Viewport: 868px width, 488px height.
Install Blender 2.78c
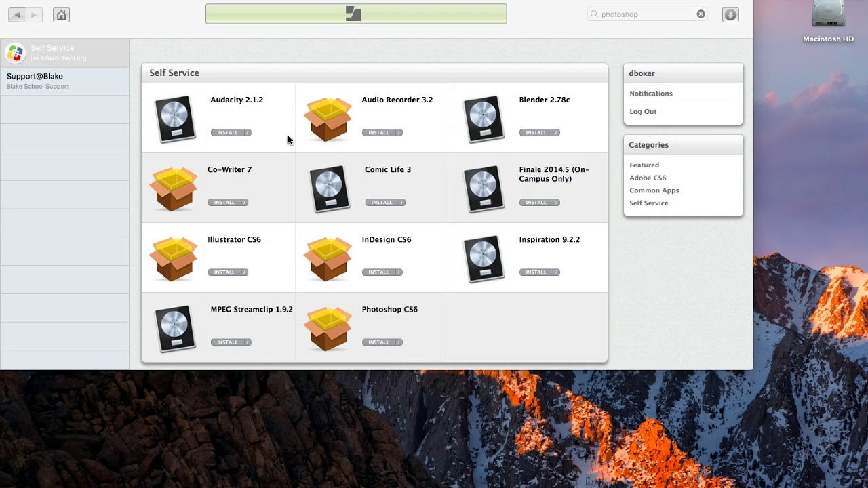pos(536,133)
